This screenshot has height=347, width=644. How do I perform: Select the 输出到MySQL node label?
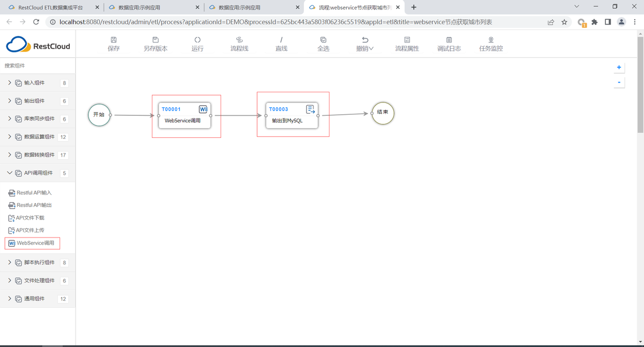(x=287, y=121)
